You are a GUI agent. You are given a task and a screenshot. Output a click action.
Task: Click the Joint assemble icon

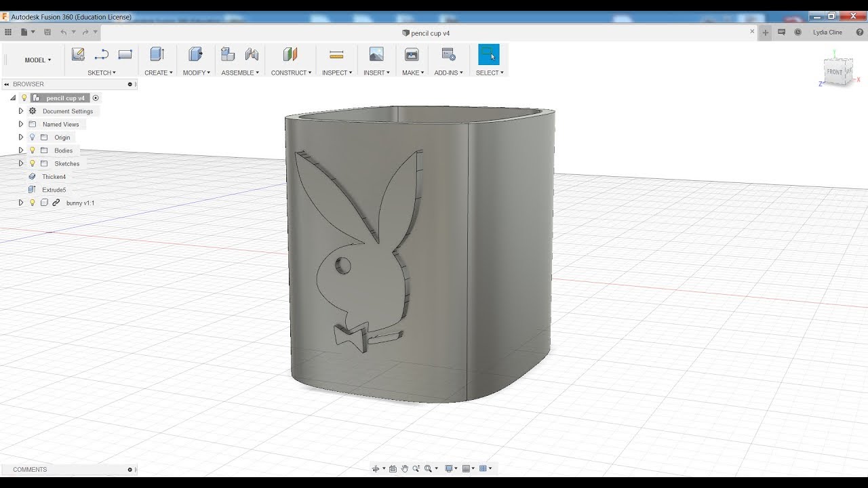click(x=252, y=55)
